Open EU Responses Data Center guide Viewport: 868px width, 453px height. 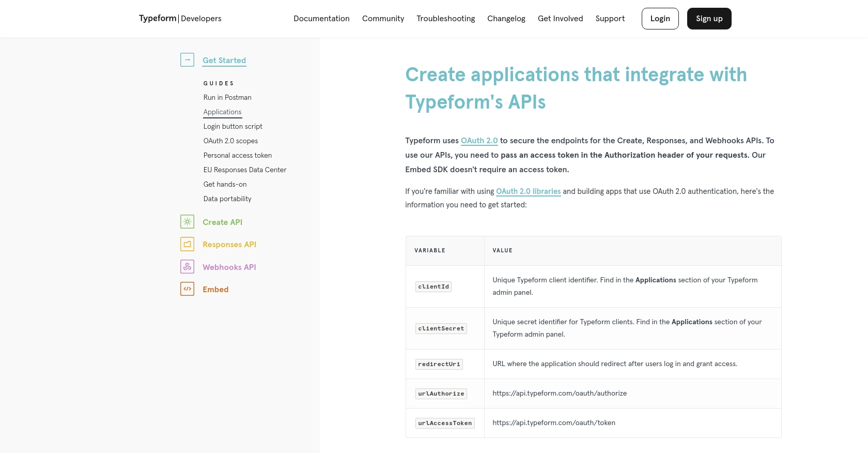click(244, 170)
